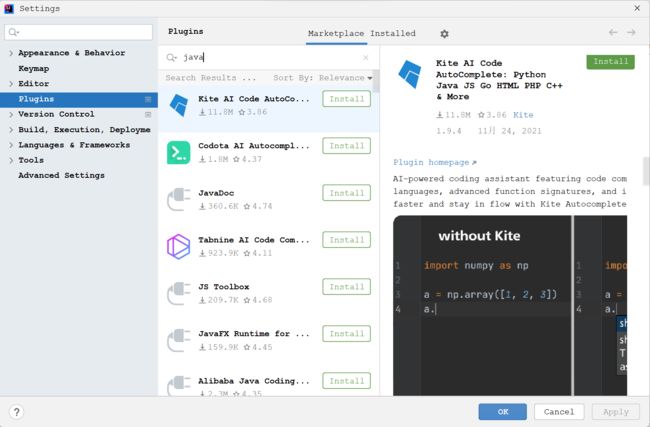Open the help question mark button

click(16, 412)
